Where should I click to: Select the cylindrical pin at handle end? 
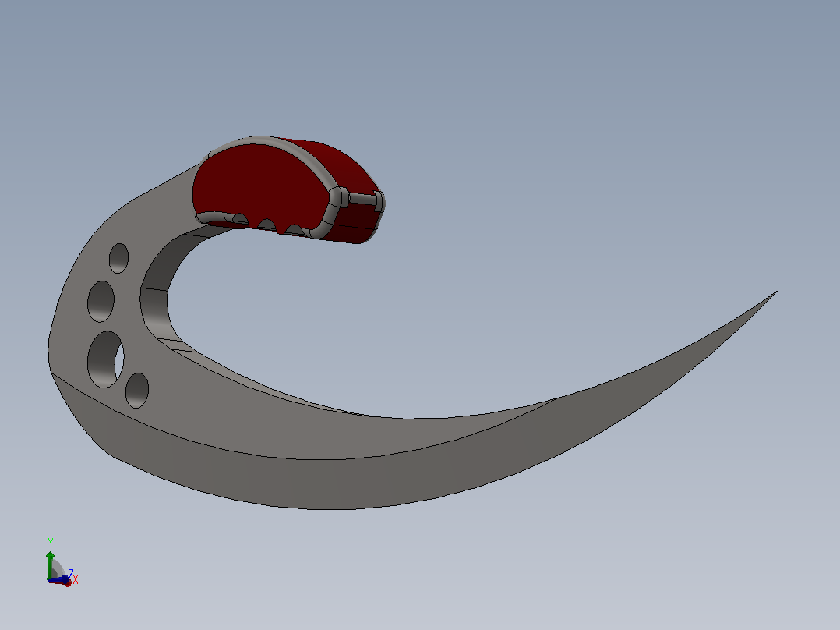(x=362, y=200)
